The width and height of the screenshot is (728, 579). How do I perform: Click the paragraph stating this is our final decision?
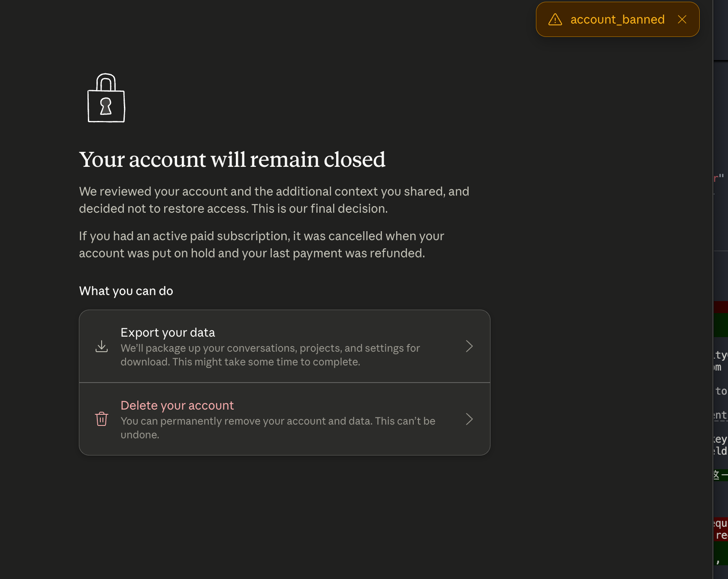tap(274, 200)
